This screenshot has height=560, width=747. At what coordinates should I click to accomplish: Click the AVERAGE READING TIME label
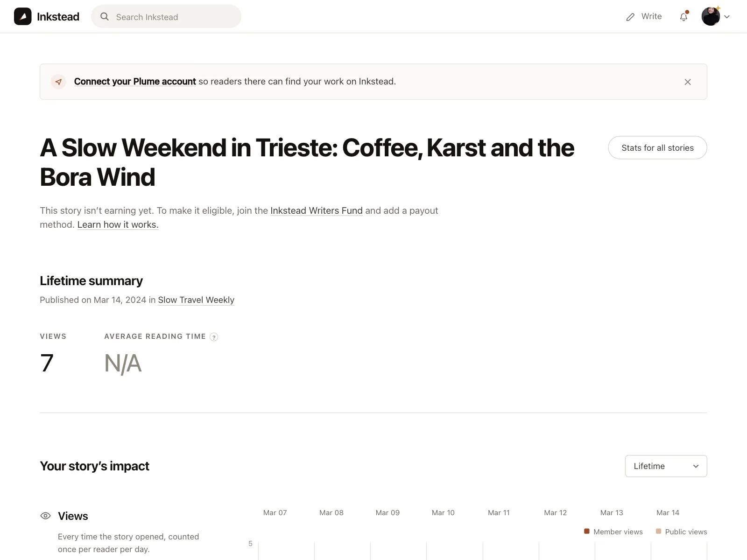pos(155,336)
